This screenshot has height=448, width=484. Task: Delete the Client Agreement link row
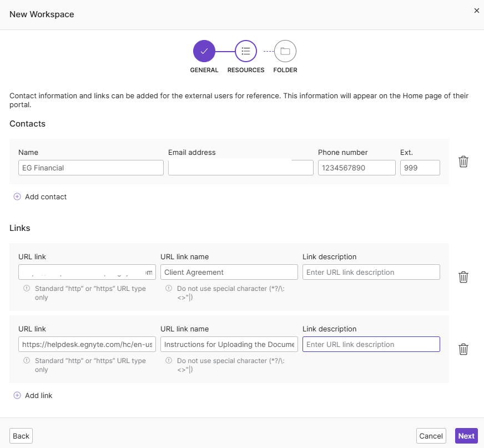click(463, 277)
